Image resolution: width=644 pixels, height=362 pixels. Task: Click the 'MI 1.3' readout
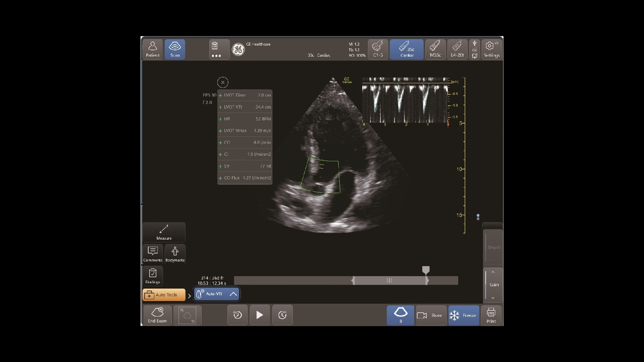tap(354, 44)
